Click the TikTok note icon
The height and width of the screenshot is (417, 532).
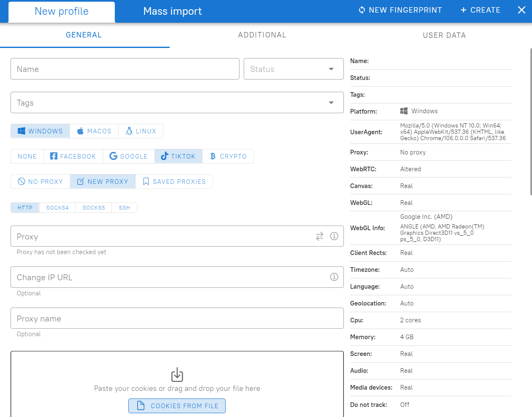coord(165,156)
